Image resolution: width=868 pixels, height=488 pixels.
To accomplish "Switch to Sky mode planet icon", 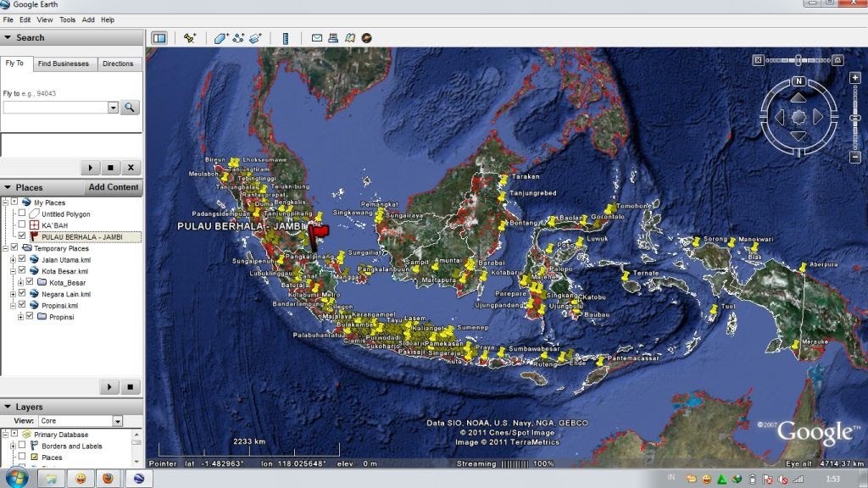I will pyautogui.click(x=366, y=37).
